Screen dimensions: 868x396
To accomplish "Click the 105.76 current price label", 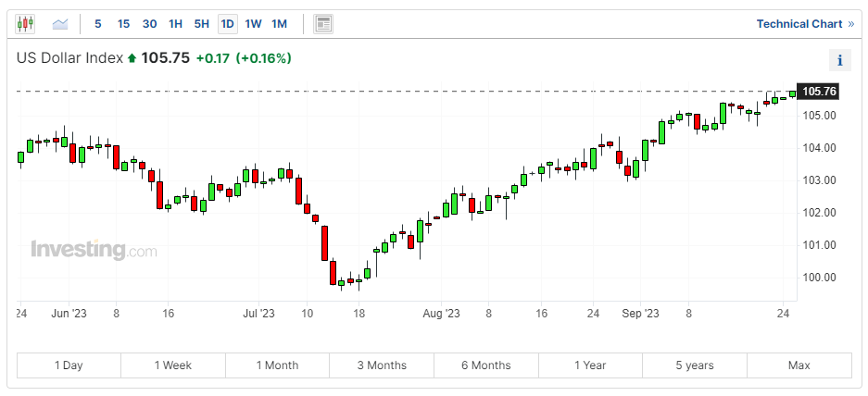I will pyautogui.click(x=819, y=92).
